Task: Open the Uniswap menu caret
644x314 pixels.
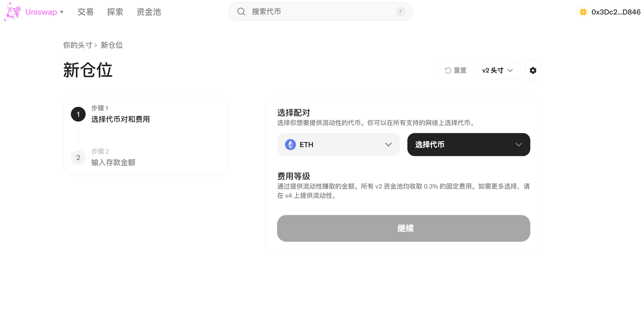Action: 62,12
